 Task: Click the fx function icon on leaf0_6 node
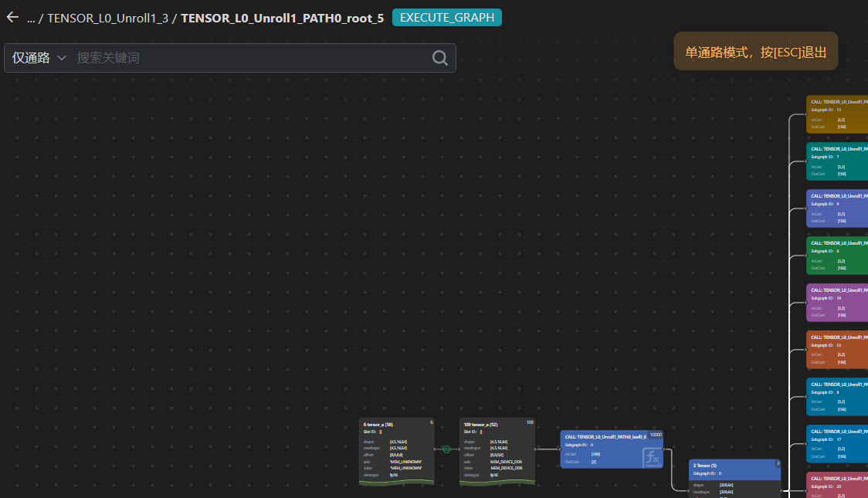pyautogui.click(x=652, y=458)
